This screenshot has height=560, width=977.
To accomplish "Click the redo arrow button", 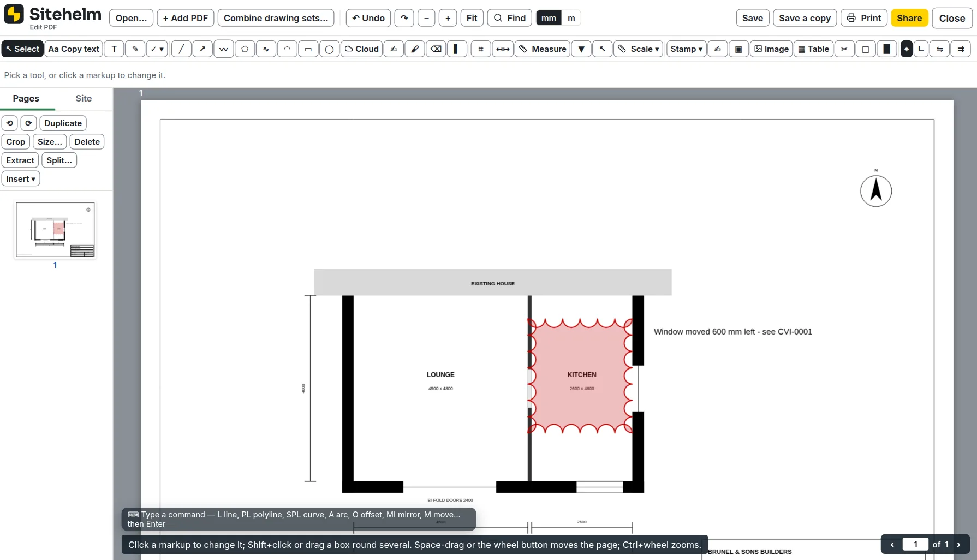I will (x=404, y=18).
